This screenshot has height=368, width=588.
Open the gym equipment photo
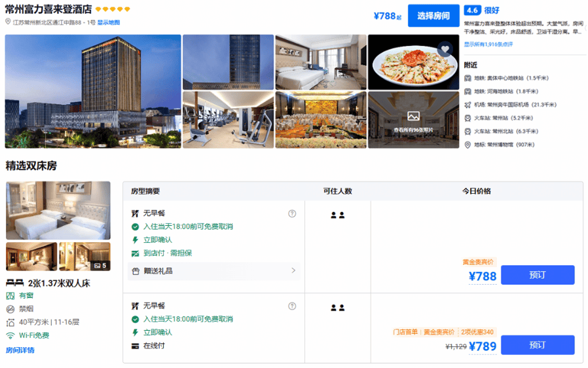click(x=229, y=120)
